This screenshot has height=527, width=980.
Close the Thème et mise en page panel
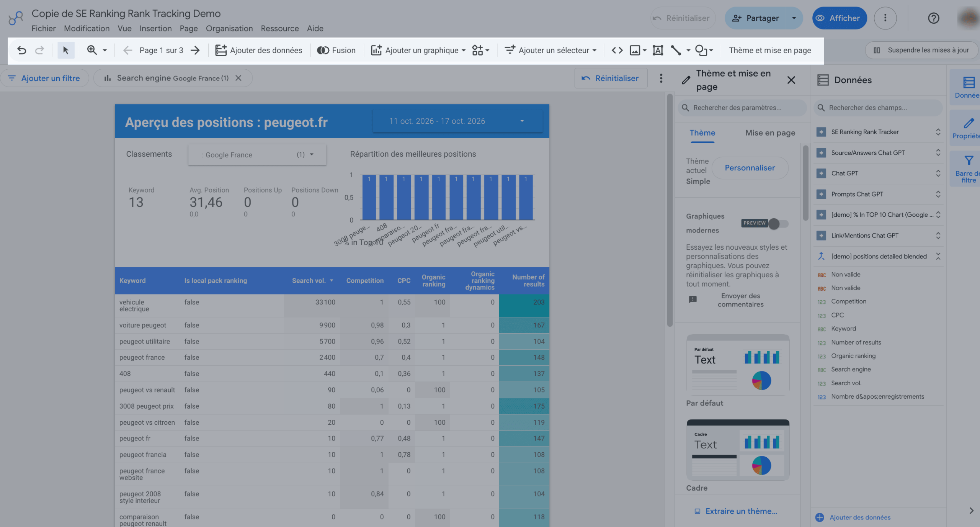coord(791,80)
